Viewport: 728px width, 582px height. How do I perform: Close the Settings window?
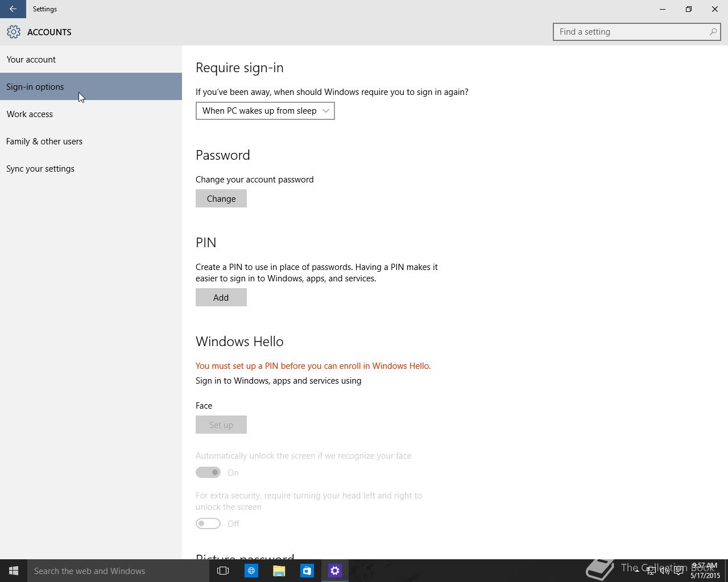point(715,9)
